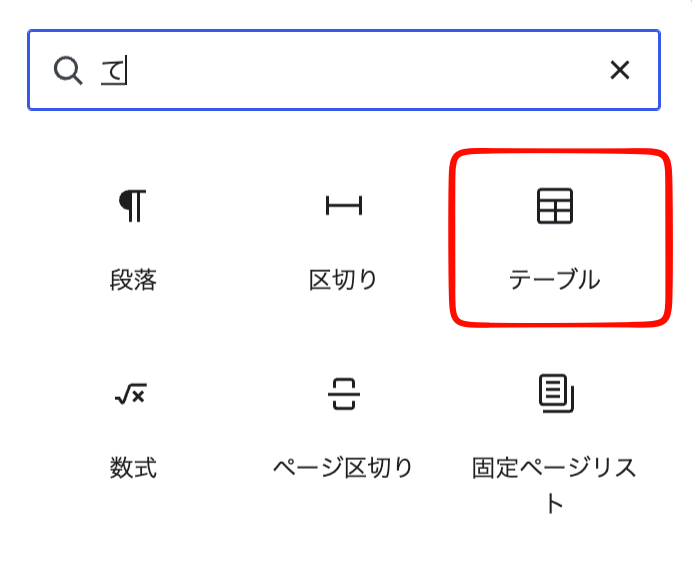Click the table grid block icon

pyautogui.click(x=555, y=206)
